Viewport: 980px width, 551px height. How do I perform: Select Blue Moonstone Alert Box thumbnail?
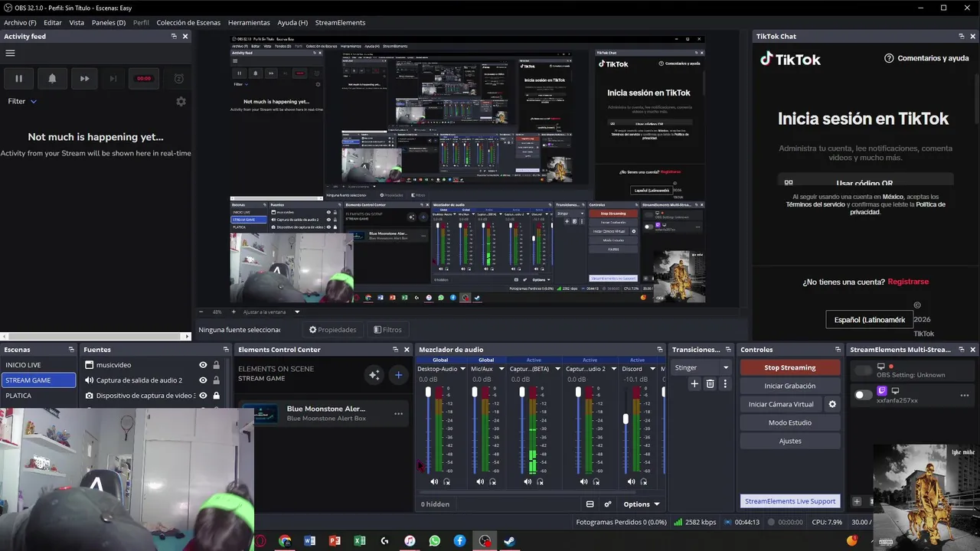click(265, 414)
